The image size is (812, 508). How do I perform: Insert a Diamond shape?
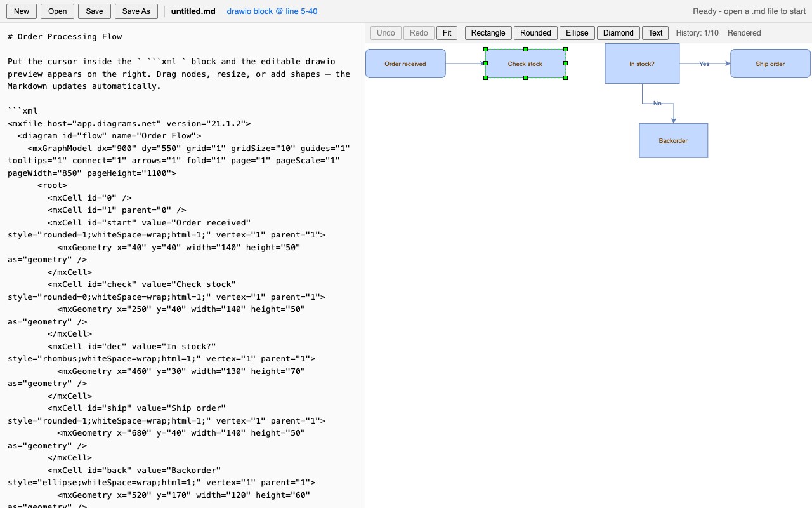(x=619, y=33)
